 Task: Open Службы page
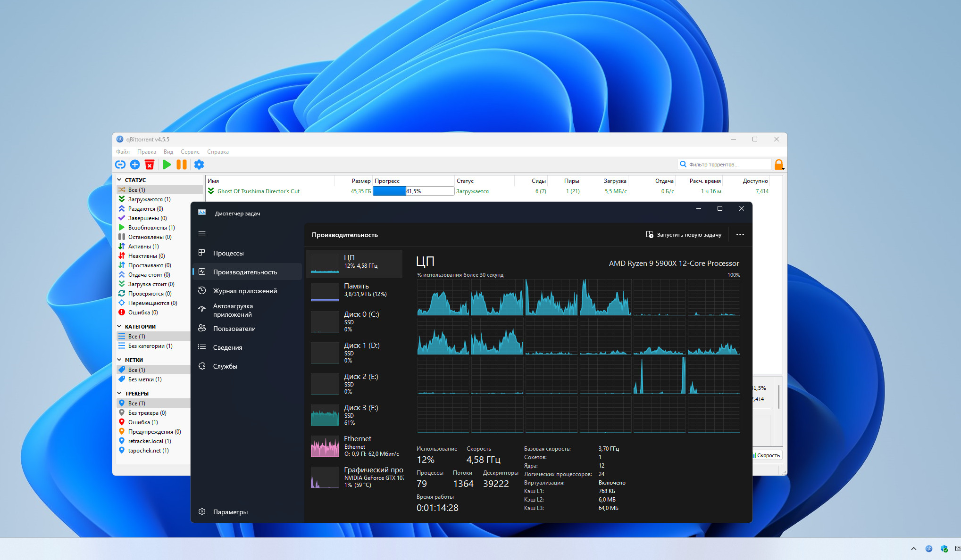pyautogui.click(x=247, y=366)
